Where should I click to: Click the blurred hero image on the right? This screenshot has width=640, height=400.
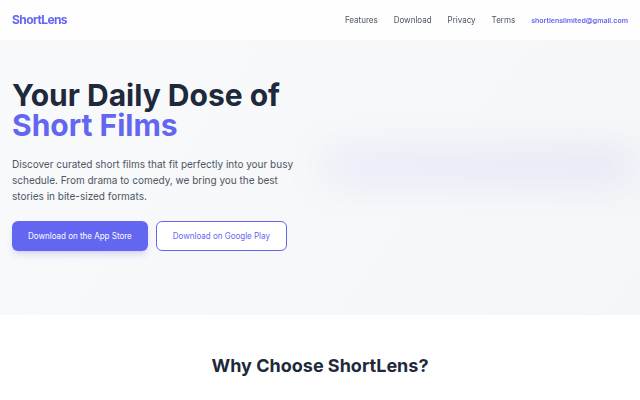478,165
